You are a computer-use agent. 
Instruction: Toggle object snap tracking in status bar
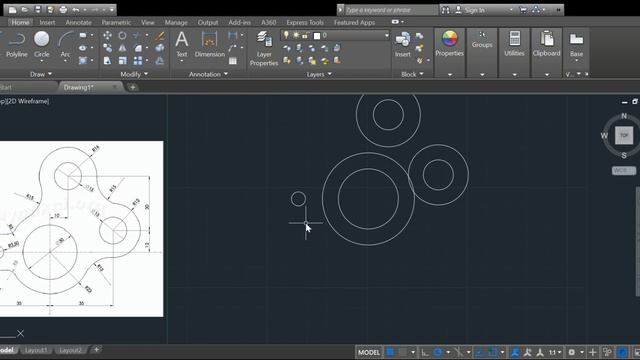pyautogui.click(x=479, y=352)
